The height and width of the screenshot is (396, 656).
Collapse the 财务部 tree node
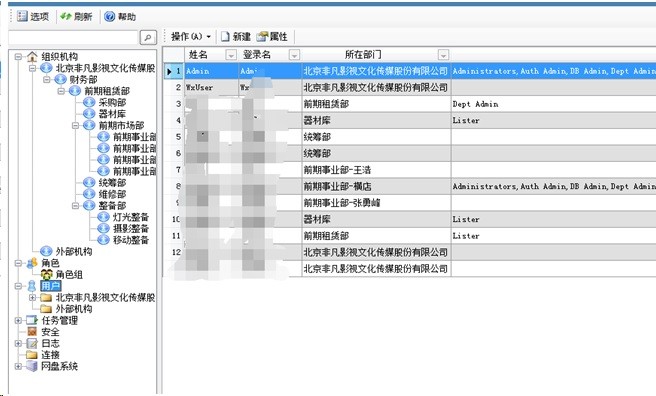(x=46, y=79)
